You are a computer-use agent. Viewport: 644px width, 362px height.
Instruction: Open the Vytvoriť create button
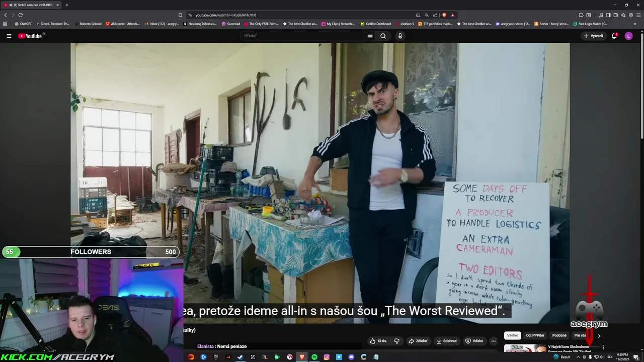coord(593,36)
